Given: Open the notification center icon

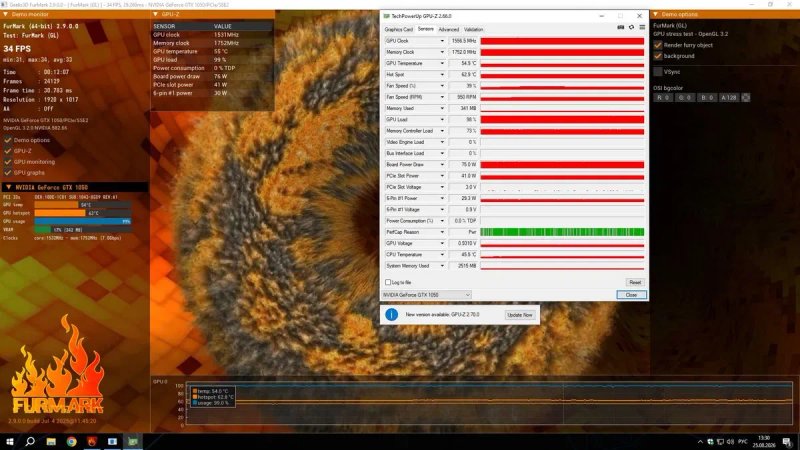Looking at the screenshot, I should [787, 442].
